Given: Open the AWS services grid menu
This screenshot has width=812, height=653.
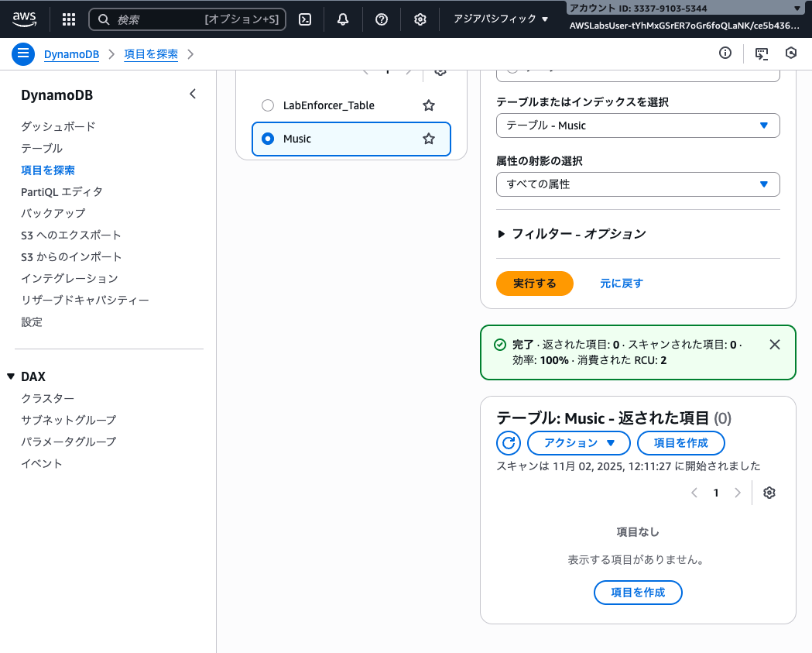Looking at the screenshot, I should coord(69,19).
